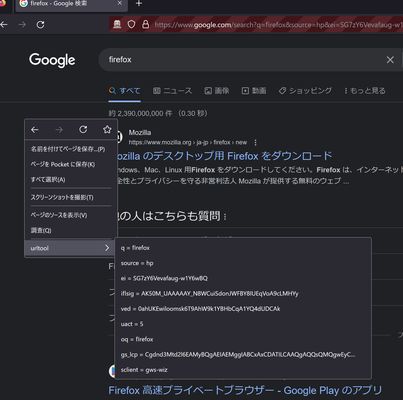Click the browser toolbar back arrow
Image resolution: width=403 pixels, height=400 pixels.
coord(4,25)
